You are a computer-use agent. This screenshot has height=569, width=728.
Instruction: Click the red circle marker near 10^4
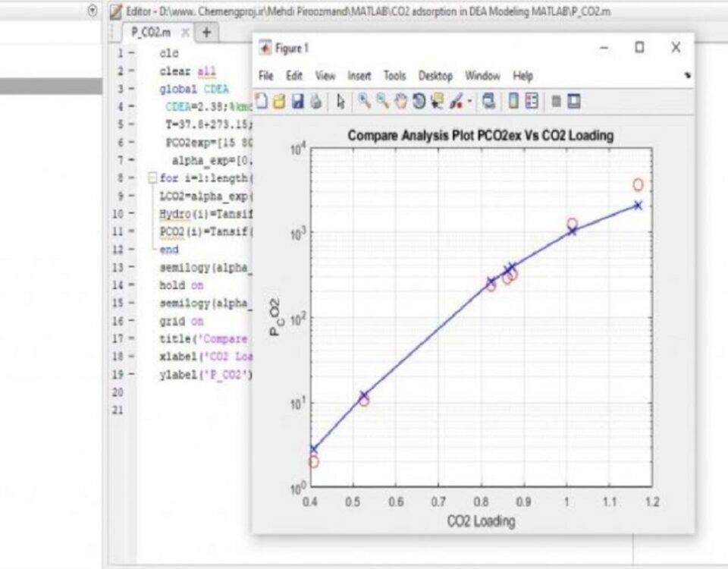(x=638, y=185)
